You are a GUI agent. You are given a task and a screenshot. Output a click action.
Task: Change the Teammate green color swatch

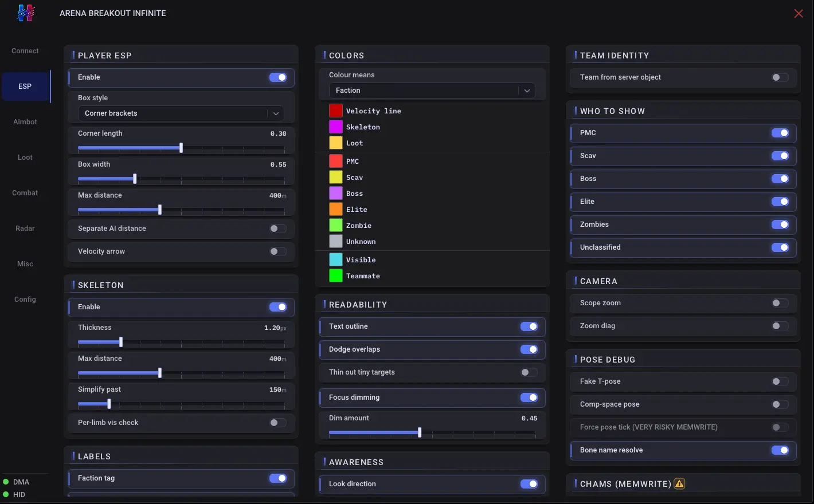(x=336, y=275)
